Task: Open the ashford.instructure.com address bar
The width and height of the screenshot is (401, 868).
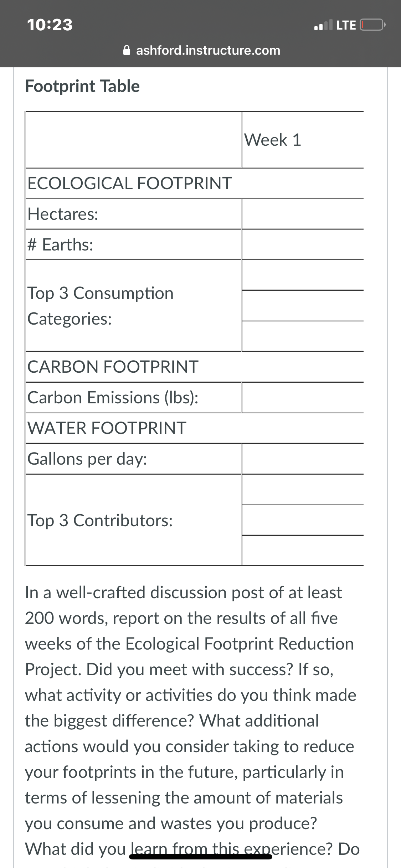Action: [201, 50]
